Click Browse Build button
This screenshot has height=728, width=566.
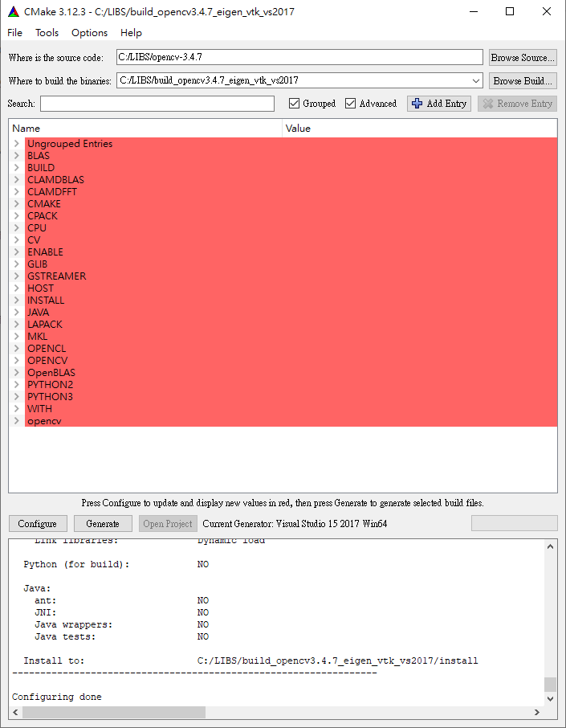coord(523,81)
